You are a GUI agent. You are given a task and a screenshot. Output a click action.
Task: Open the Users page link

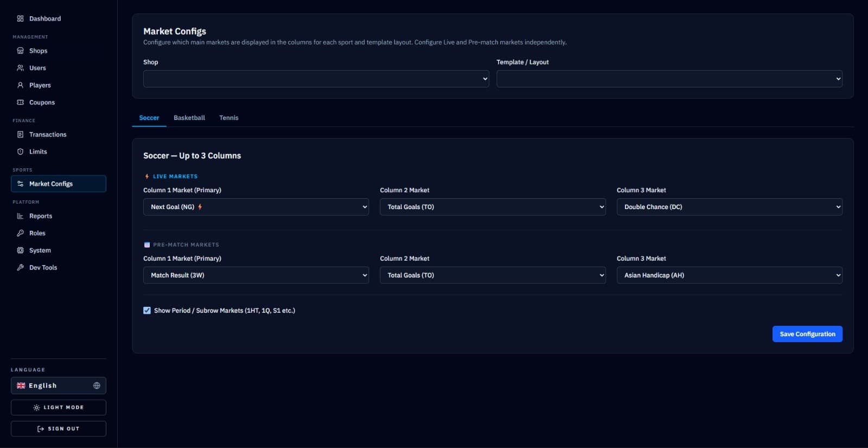59,68
